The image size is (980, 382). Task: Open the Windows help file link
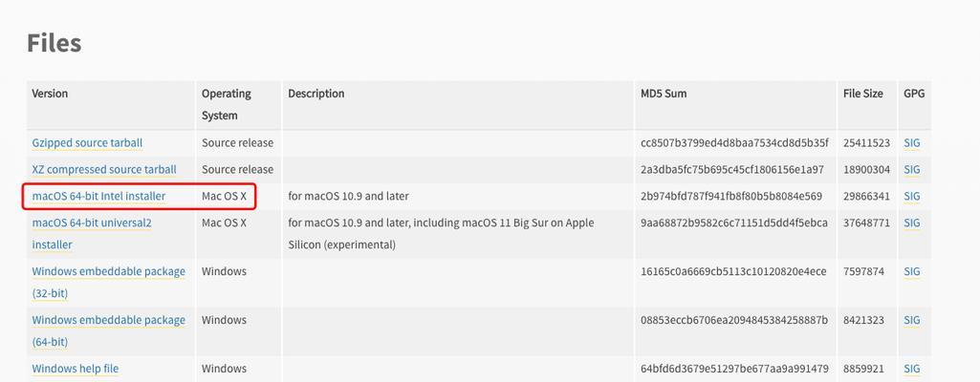(75, 369)
